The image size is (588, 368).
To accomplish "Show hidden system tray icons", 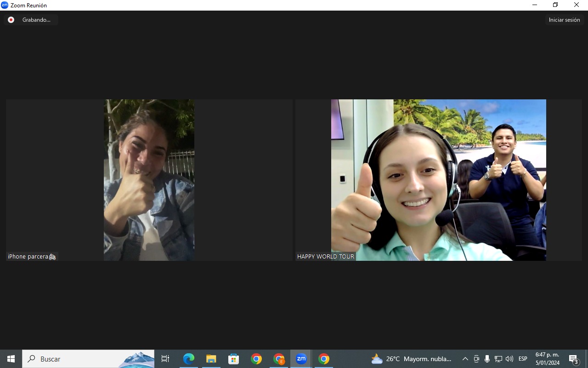I will pos(465,359).
